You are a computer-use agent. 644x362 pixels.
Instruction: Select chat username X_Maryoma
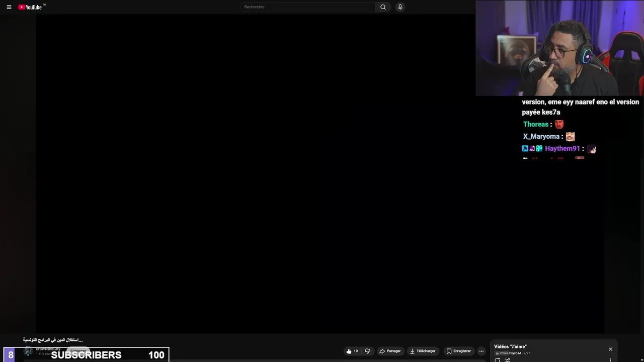click(x=541, y=136)
